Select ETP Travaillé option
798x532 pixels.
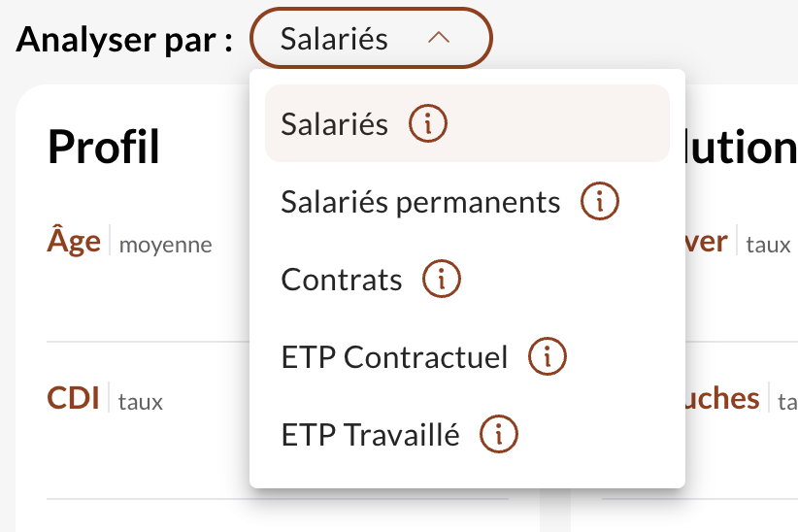[467, 434]
